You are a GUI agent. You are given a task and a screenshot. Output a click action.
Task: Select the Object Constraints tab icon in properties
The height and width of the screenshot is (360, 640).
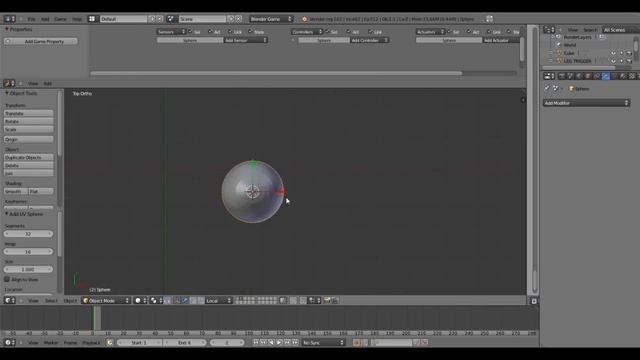coord(597,76)
